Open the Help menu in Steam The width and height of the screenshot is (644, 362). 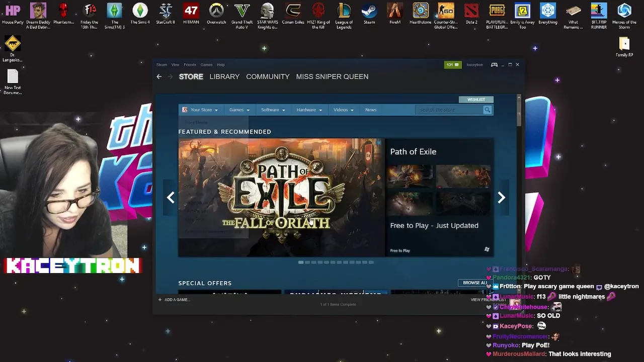(220, 64)
